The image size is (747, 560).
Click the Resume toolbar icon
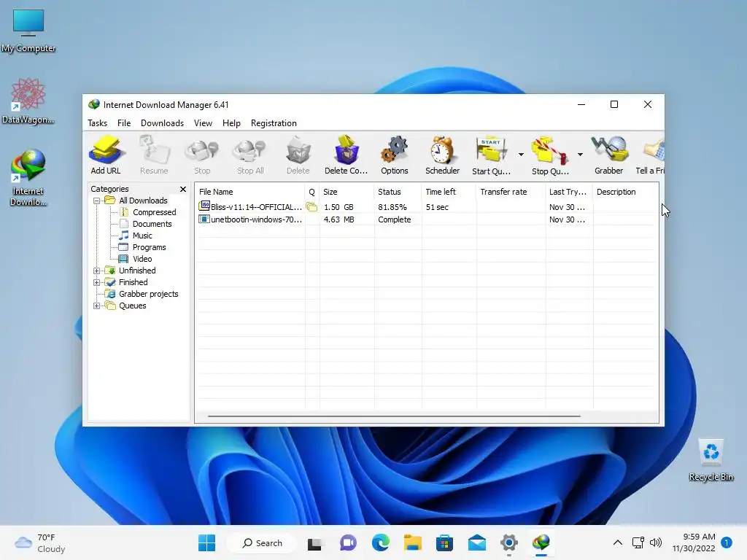(154, 155)
